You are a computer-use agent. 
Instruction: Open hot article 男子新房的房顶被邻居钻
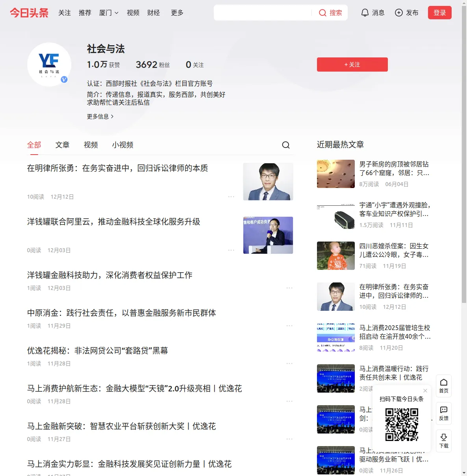click(x=395, y=168)
